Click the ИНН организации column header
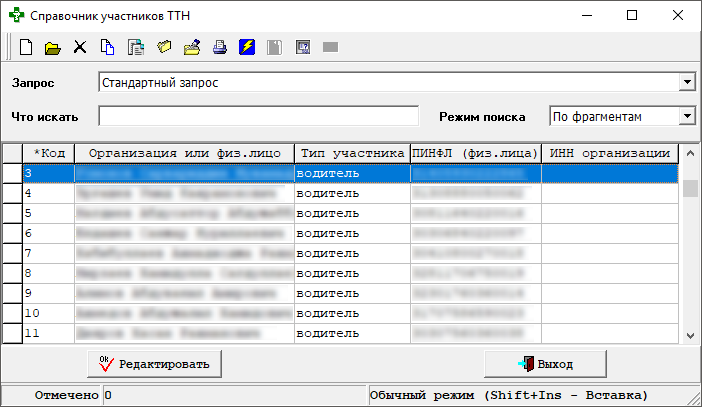 [610, 154]
